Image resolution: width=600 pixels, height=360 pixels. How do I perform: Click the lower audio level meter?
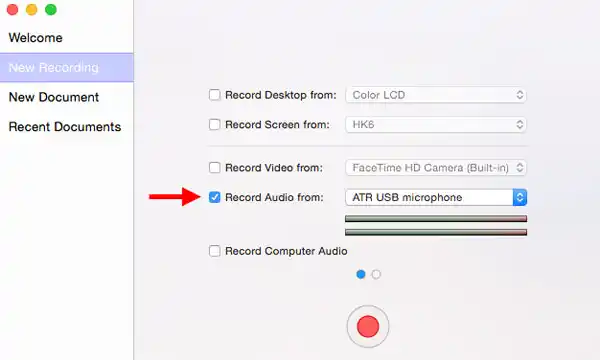click(x=436, y=232)
